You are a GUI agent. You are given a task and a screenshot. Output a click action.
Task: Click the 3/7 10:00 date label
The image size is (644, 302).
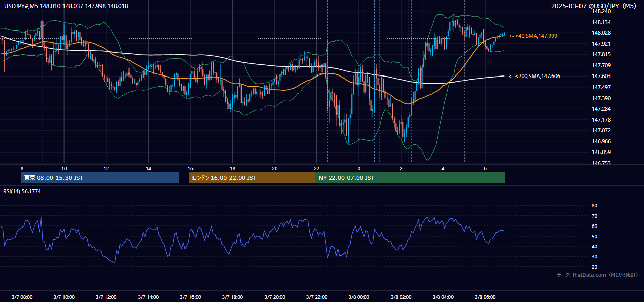tap(64, 297)
